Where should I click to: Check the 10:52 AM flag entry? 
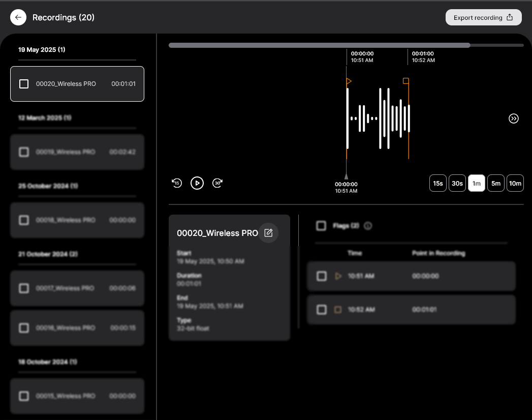coord(321,309)
